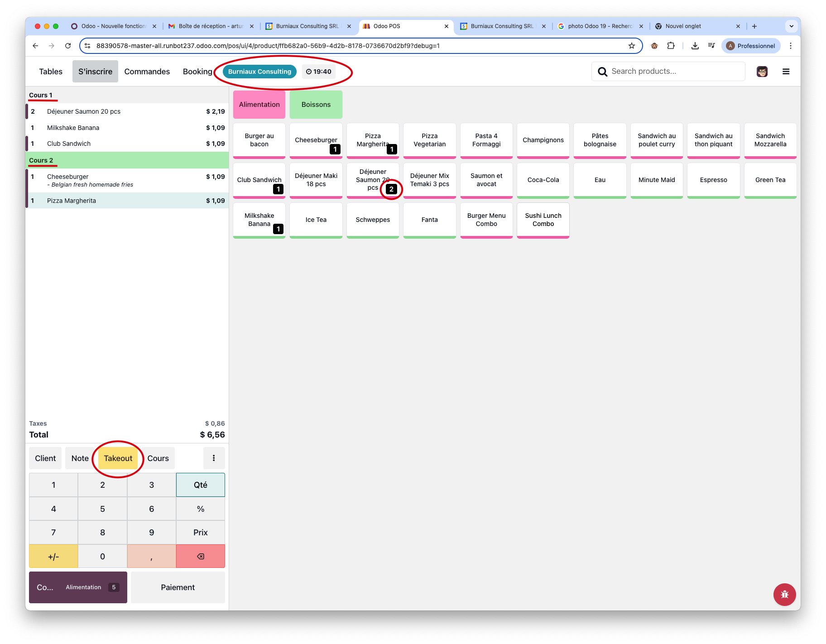Screen dimensions: 826x644
Task: Reload the page using browser refresh icon
Action: click(x=68, y=46)
